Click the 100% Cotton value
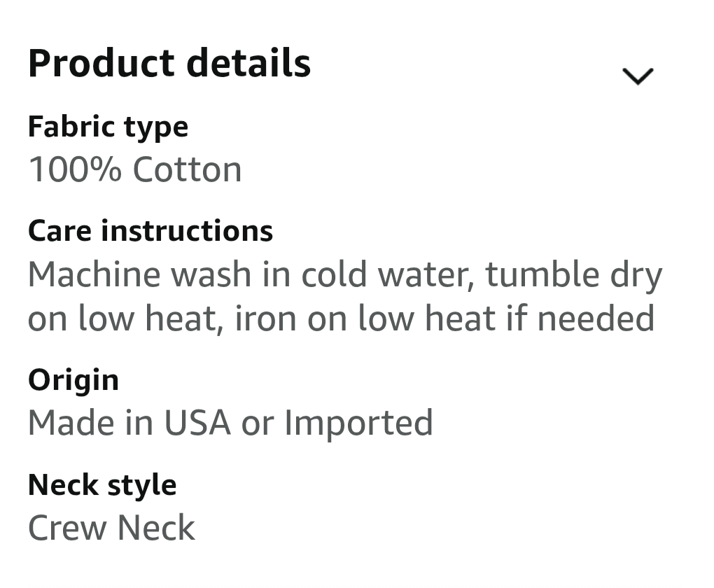Screen dimensions: 714x588 pos(134,170)
